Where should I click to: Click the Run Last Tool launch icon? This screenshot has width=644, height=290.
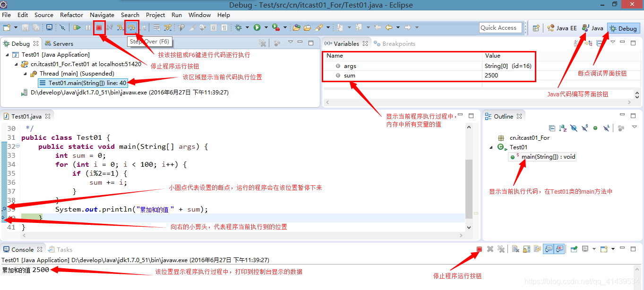(x=276, y=27)
